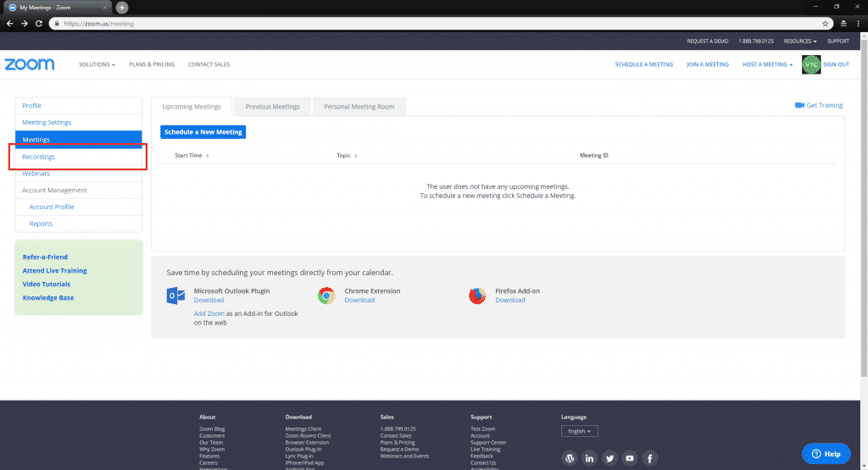Expand the Resources dropdown

coord(800,41)
